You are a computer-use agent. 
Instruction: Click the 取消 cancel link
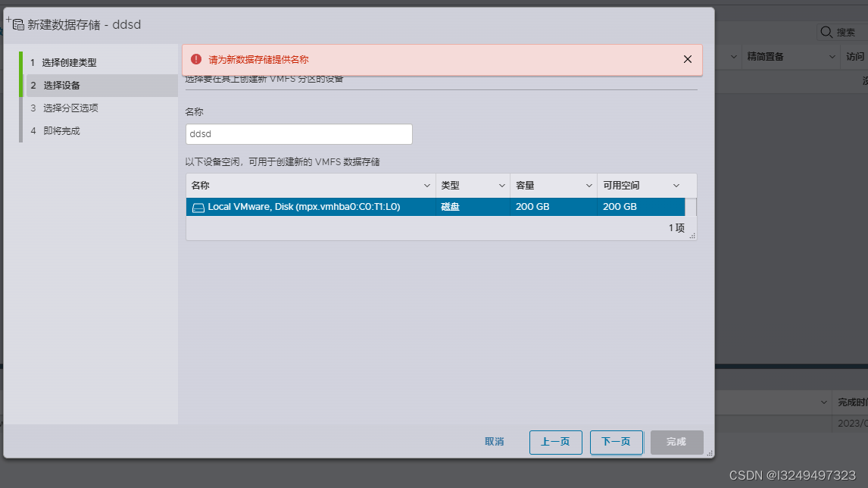tap(495, 442)
